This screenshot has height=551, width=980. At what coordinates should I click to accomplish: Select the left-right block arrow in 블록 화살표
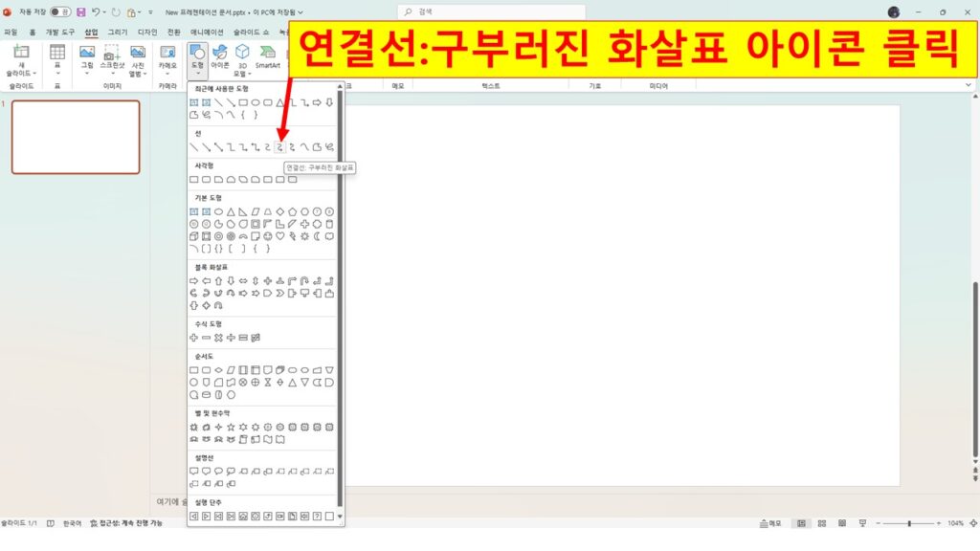(243, 281)
